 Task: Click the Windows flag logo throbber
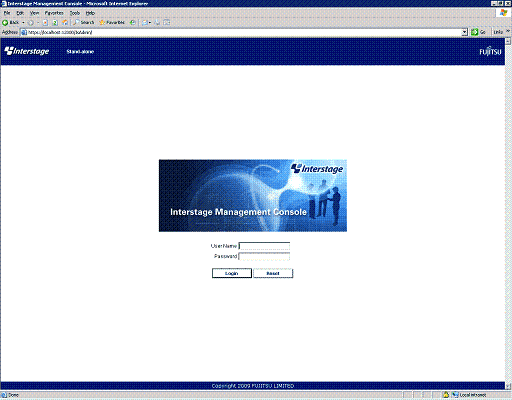503,13
